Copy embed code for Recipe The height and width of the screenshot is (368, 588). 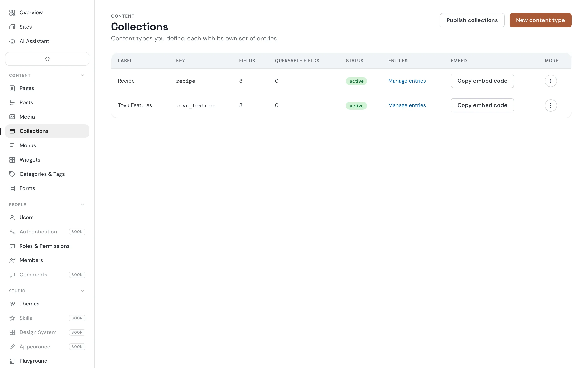pyautogui.click(x=482, y=81)
